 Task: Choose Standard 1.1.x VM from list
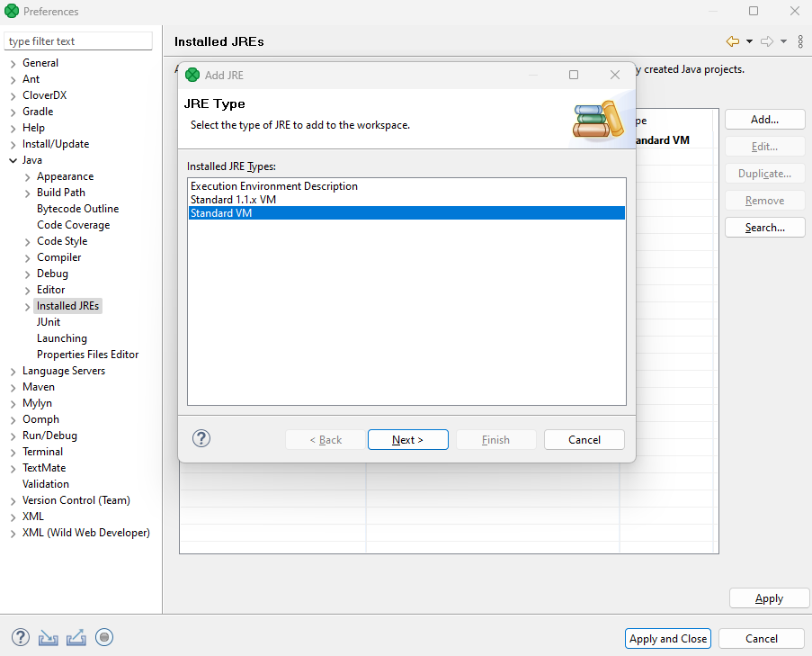point(233,200)
